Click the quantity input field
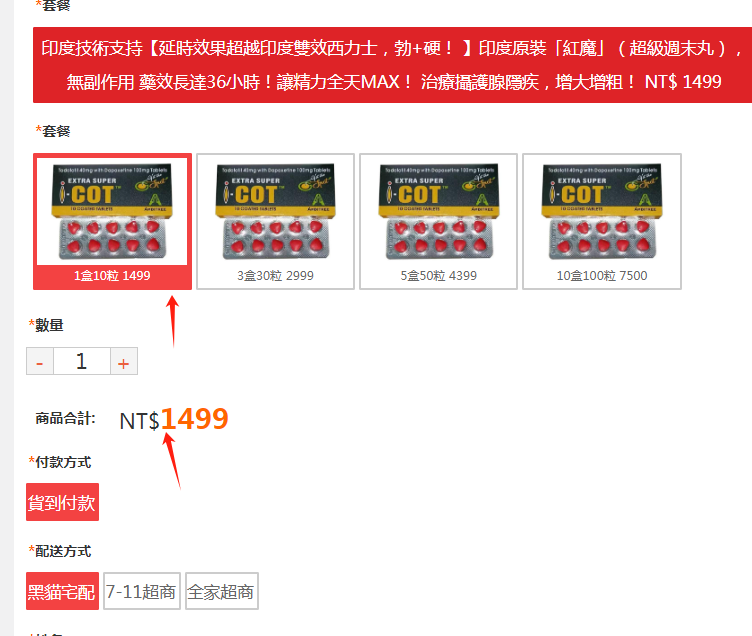Viewport: 752px width, 636px height. [82, 361]
